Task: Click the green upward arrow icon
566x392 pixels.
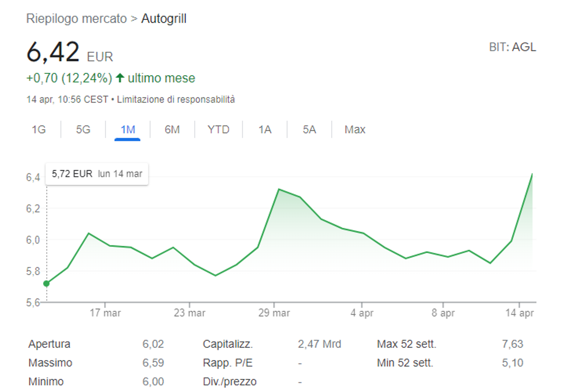Action: point(120,78)
